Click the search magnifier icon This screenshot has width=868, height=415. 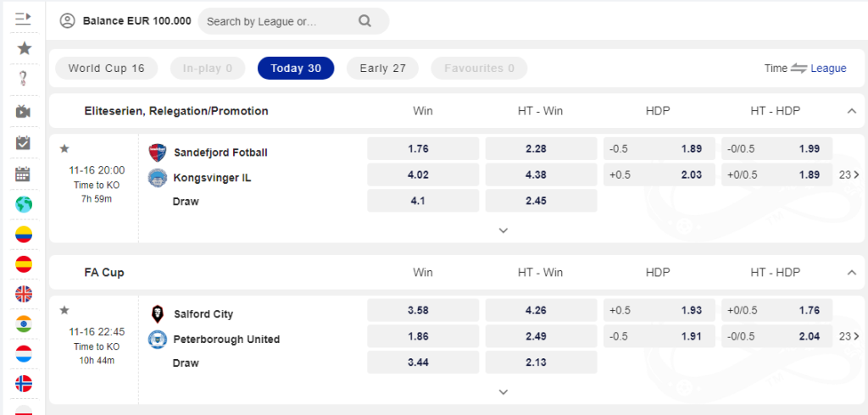point(365,21)
